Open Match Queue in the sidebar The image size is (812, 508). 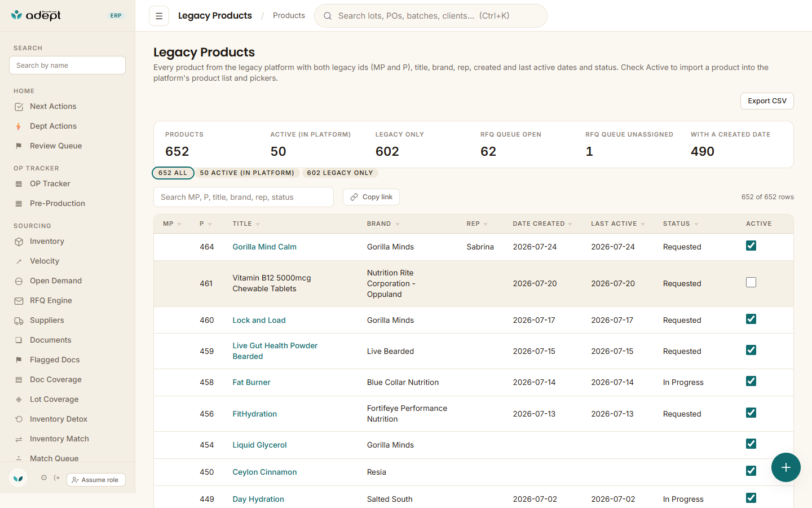click(x=54, y=458)
